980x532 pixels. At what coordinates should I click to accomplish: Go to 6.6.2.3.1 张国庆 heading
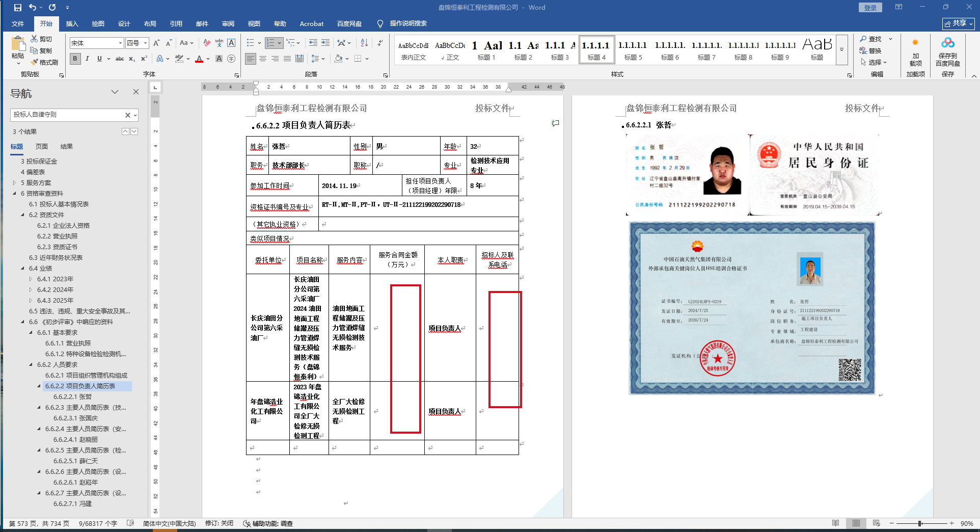75,418
